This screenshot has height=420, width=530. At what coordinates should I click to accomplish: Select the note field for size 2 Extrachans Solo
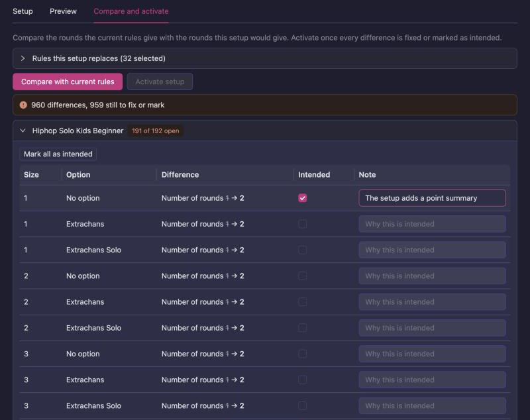[433, 328]
